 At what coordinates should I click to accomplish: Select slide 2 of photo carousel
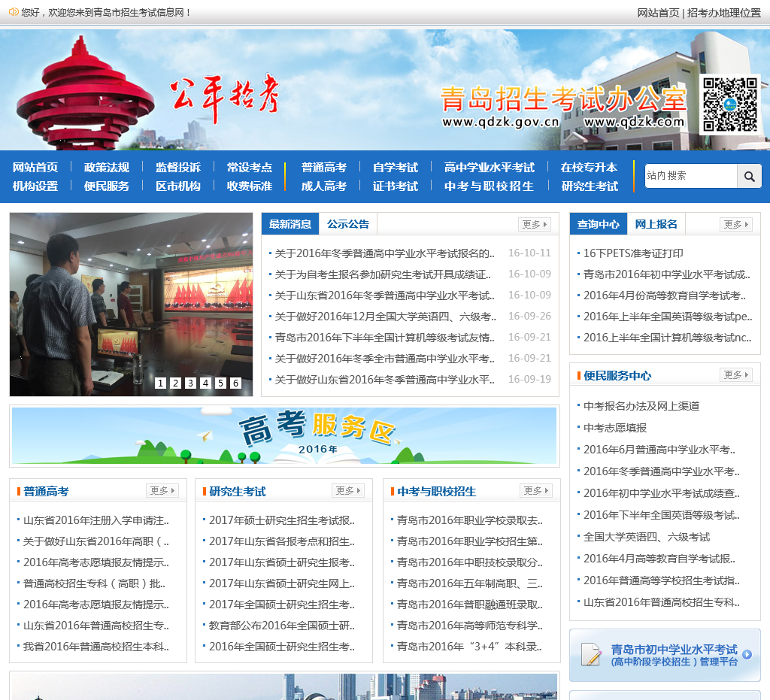(175, 383)
